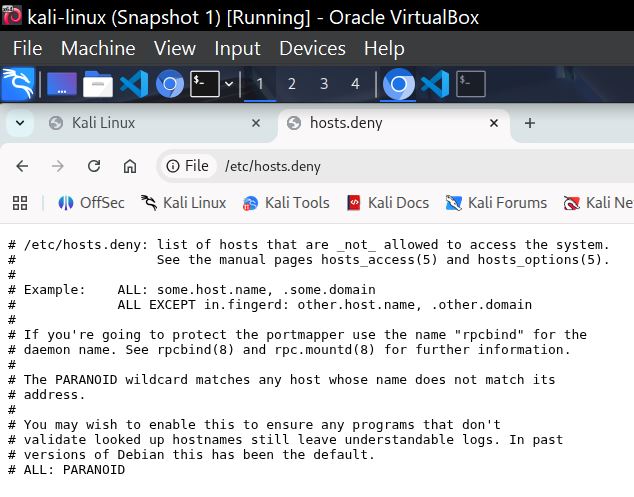Open the Kali Tools bookmark

287,203
